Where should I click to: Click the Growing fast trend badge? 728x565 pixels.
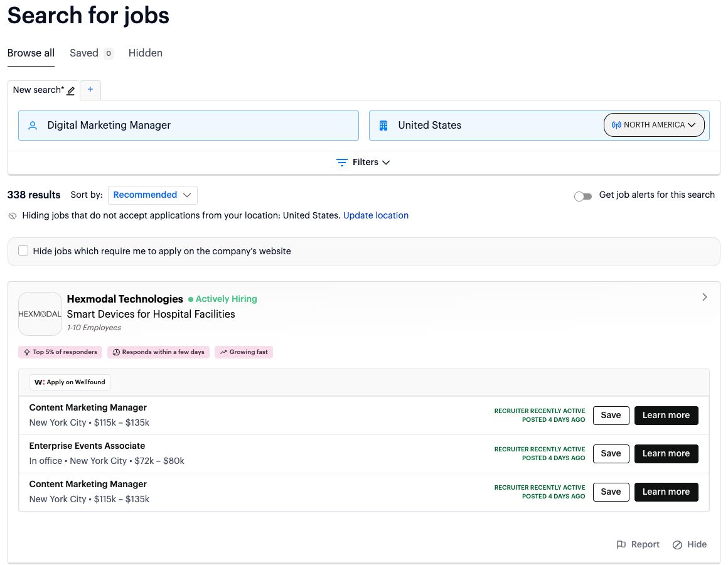point(244,352)
